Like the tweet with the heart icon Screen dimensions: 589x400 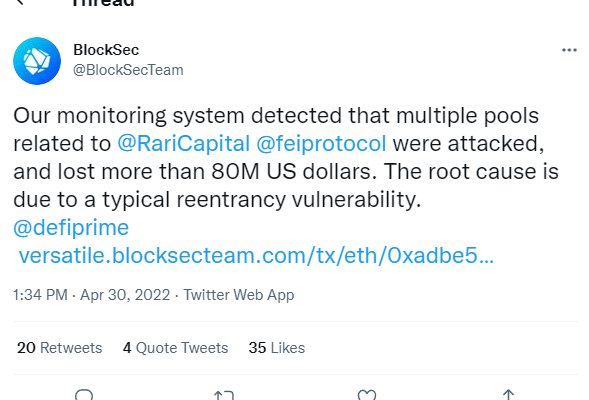coord(367,395)
